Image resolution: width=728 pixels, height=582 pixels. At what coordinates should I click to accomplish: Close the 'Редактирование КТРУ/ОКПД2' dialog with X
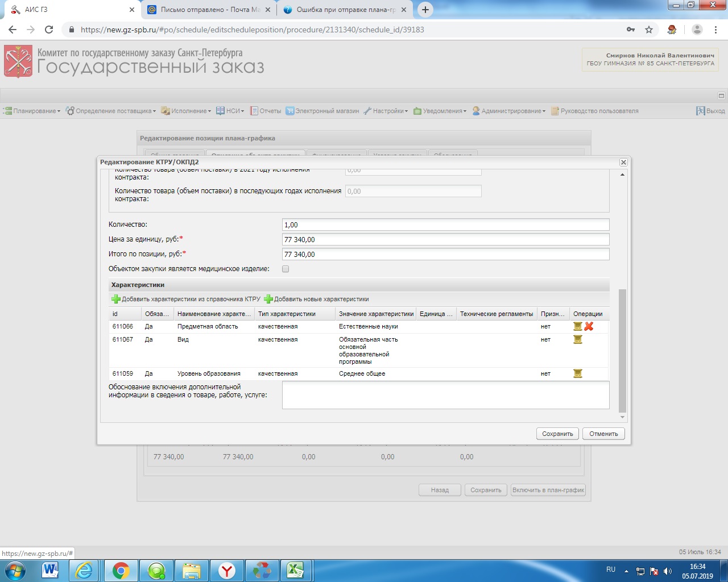pos(623,162)
